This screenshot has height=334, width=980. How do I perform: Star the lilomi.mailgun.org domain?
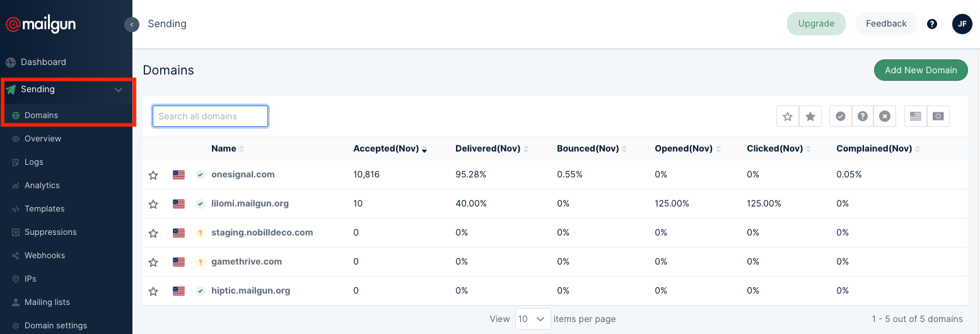pyautogui.click(x=153, y=204)
